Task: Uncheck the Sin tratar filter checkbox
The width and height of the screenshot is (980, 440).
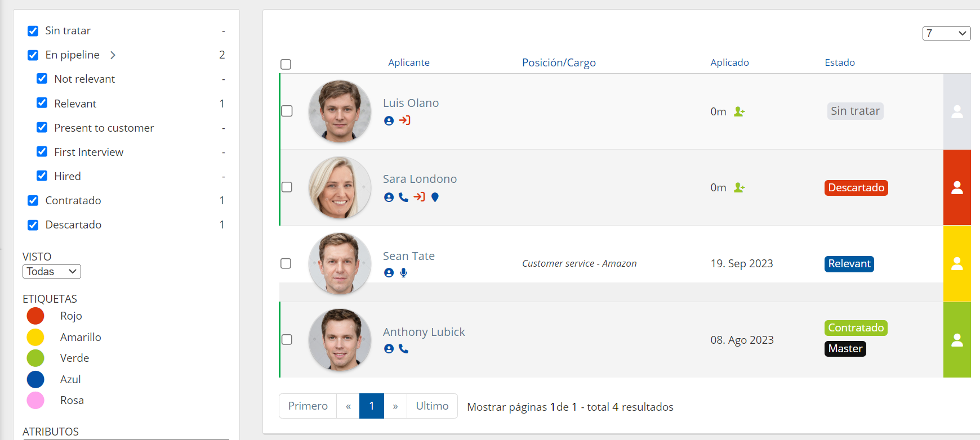Action: pyautogui.click(x=33, y=31)
